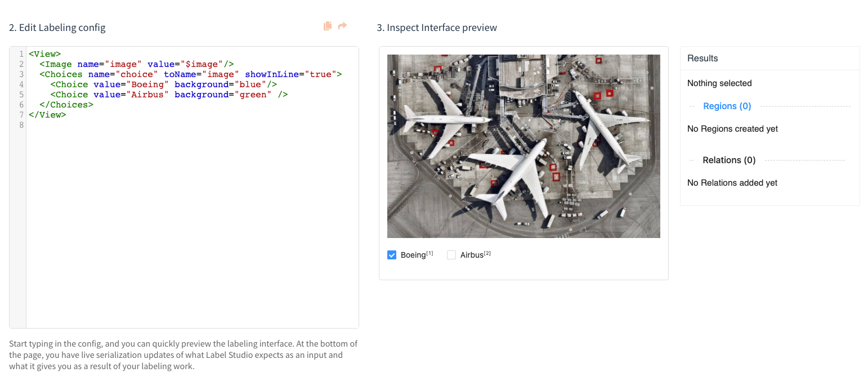Open the Regions (0) section
868x377 pixels.
(x=727, y=106)
